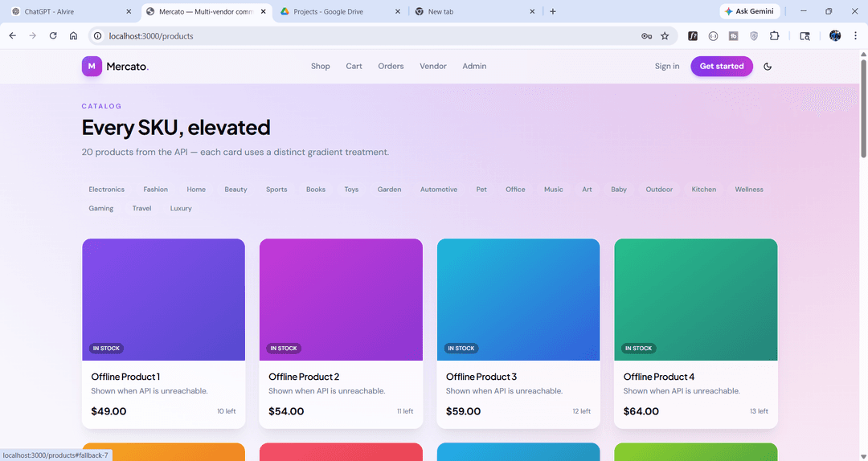Screen dimensions: 868x461
Task: Filter by Travel category
Action: point(141,208)
